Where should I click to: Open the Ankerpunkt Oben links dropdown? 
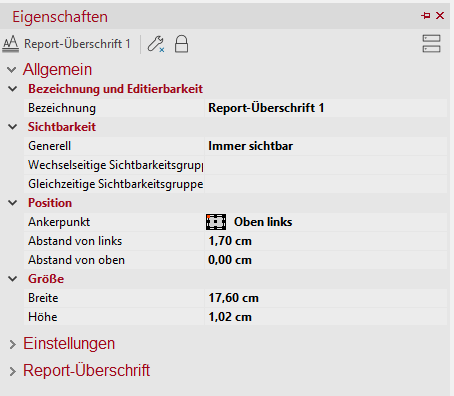pyautogui.click(x=326, y=222)
